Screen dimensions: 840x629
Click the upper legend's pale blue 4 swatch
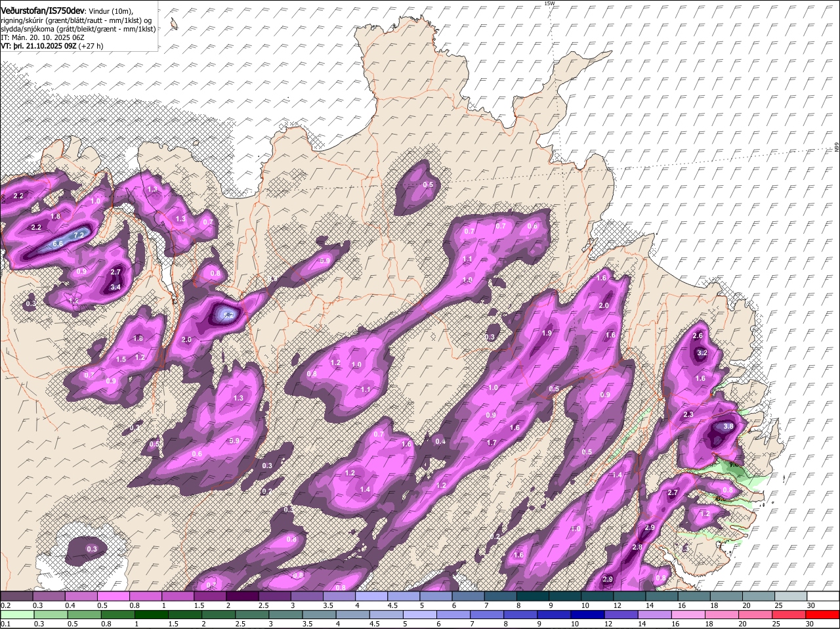(x=371, y=596)
